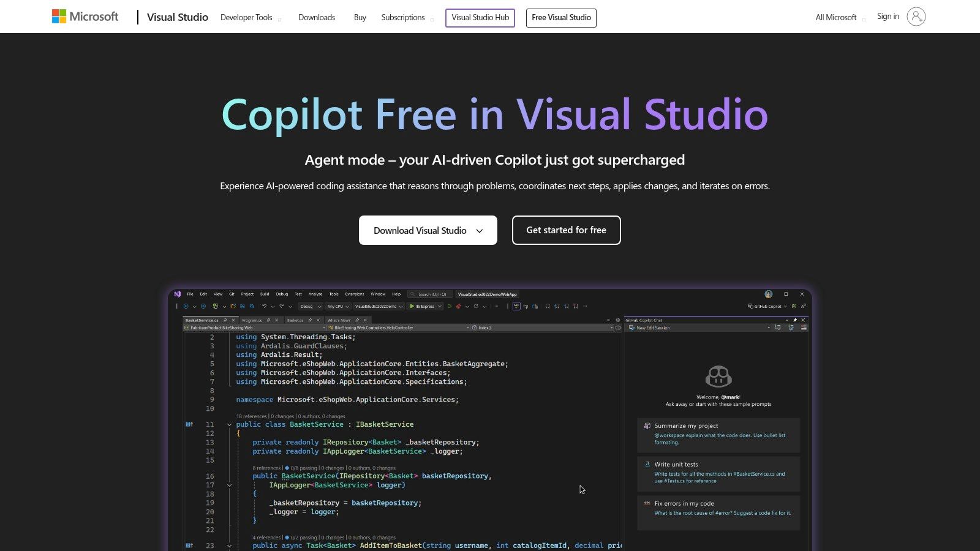Click the Sign in link
The height and width of the screenshot is (551, 980).
coord(888,17)
